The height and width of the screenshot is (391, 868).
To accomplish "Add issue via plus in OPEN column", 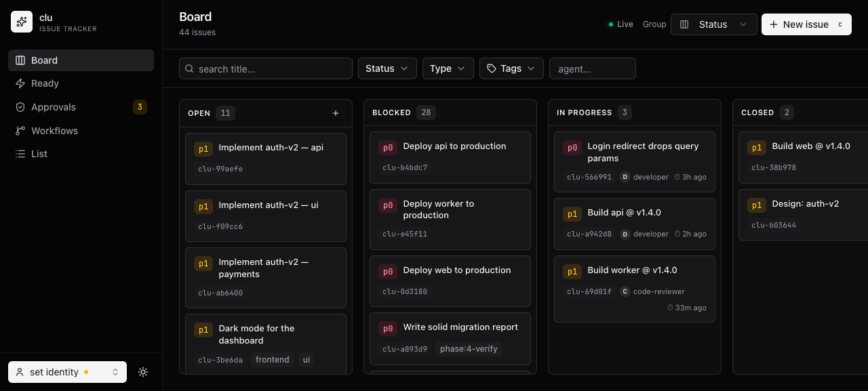I will (336, 113).
